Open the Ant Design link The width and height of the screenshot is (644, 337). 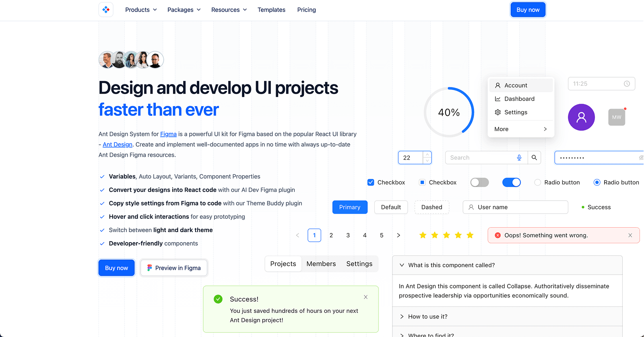click(118, 144)
